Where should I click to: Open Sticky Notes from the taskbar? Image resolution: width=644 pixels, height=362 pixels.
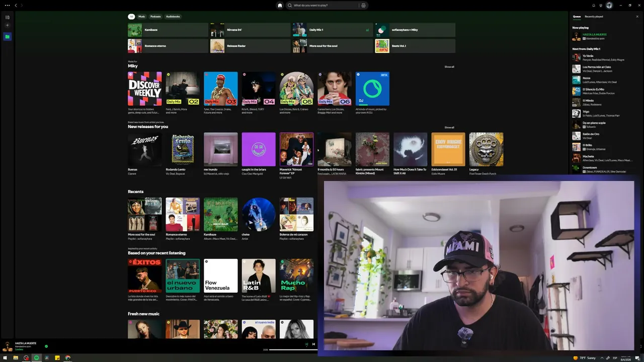(x=57, y=358)
